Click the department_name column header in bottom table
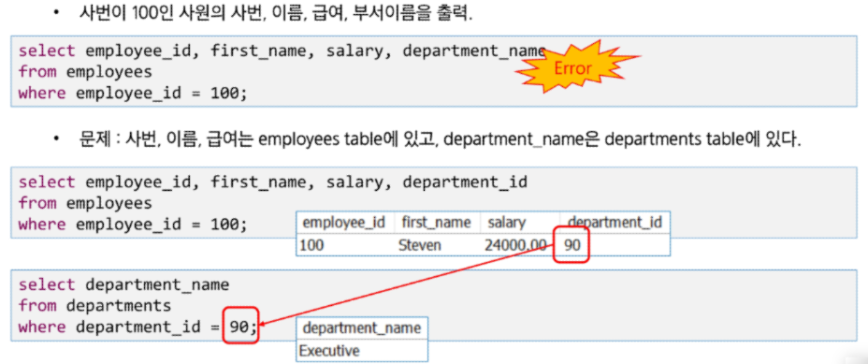Viewport: 868px width, 364px height. pos(362,328)
